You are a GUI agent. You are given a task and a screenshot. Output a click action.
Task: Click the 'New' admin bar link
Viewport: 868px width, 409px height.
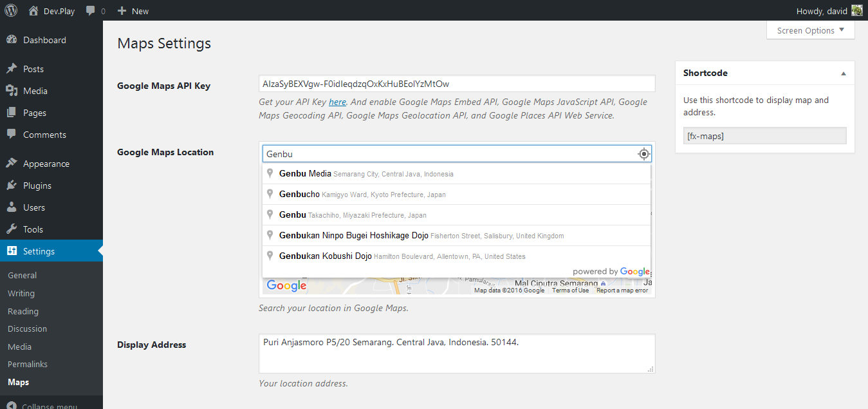(x=140, y=11)
